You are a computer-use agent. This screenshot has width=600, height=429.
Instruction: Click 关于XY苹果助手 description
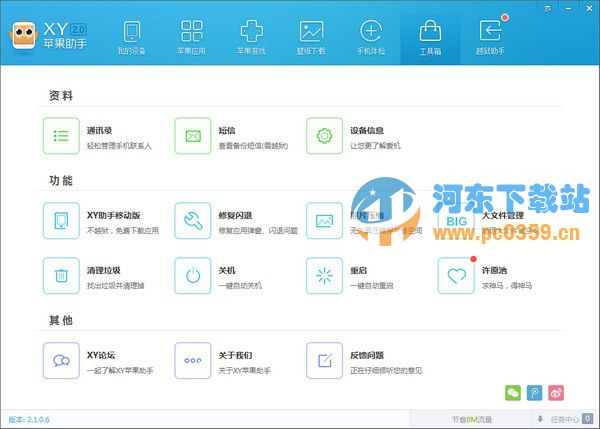point(245,370)
